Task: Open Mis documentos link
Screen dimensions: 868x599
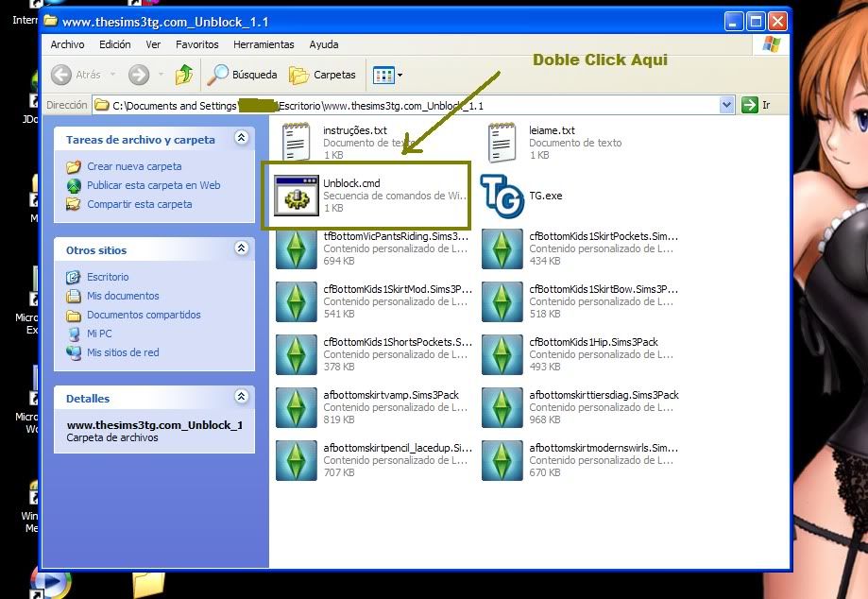Action: point(123,296)
